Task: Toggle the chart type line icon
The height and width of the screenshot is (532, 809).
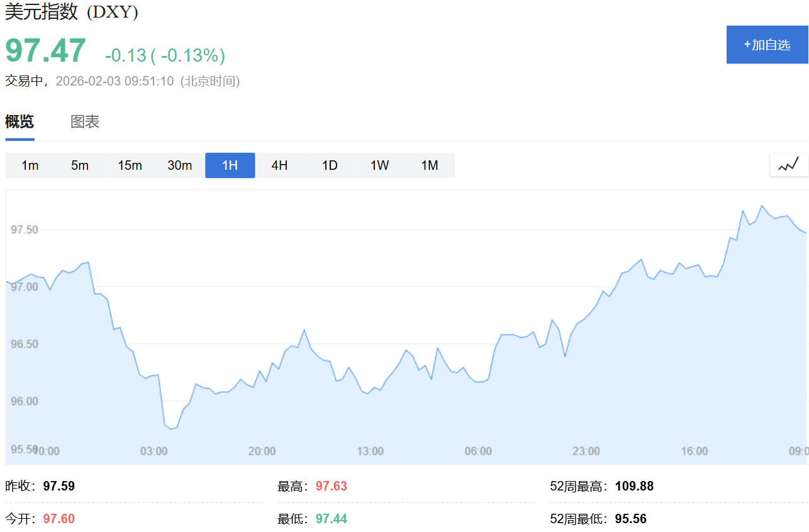Action: (788, 165)
